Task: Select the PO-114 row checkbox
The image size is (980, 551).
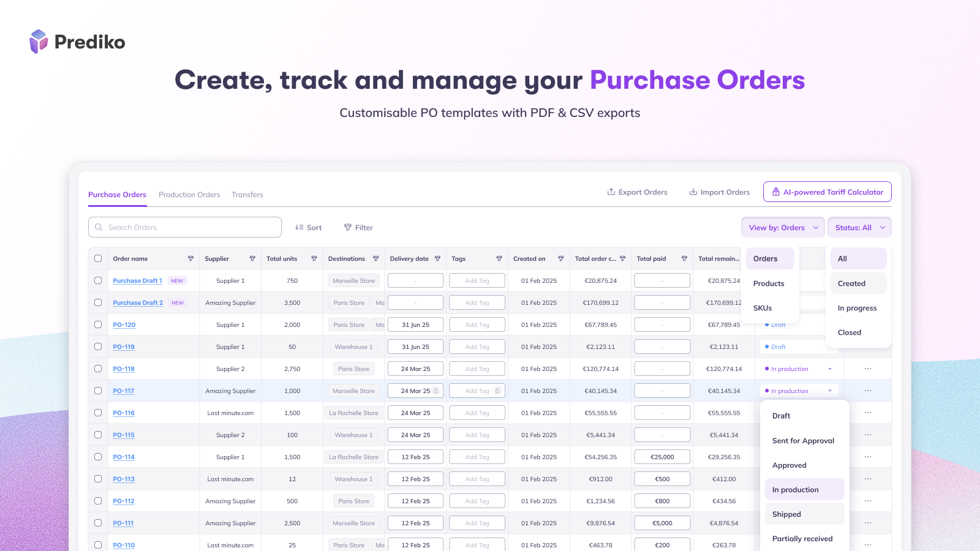Action: tap(98, 457)
